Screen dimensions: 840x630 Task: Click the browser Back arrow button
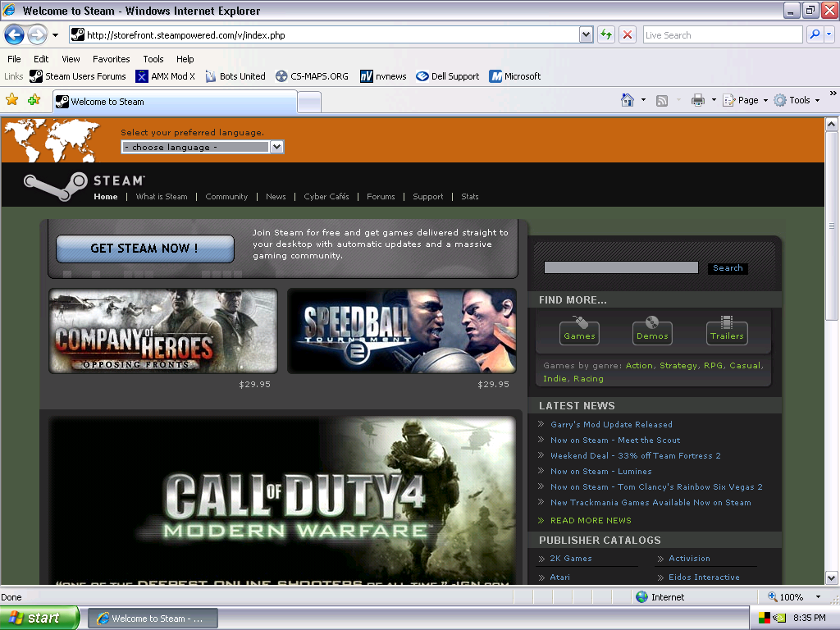pos(15,35)
